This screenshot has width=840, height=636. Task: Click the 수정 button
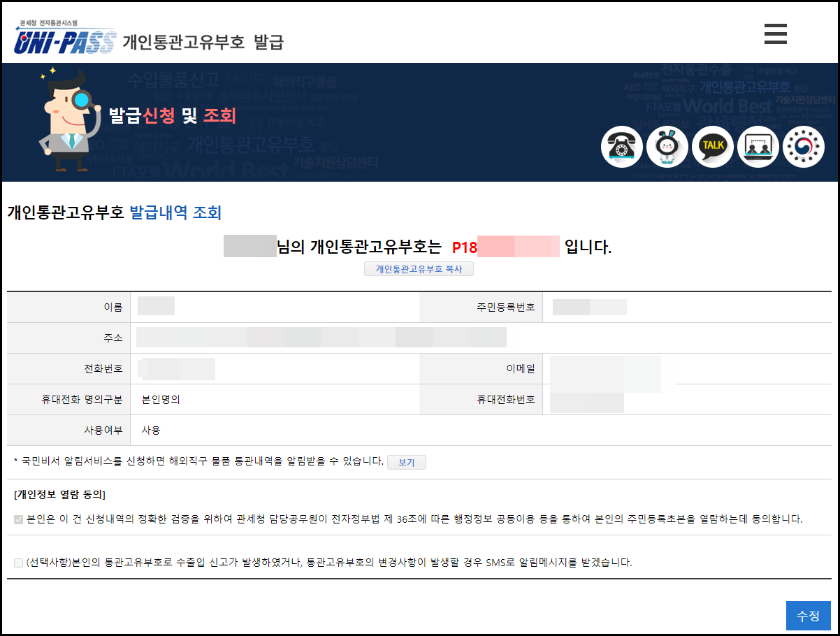point(808,616)
